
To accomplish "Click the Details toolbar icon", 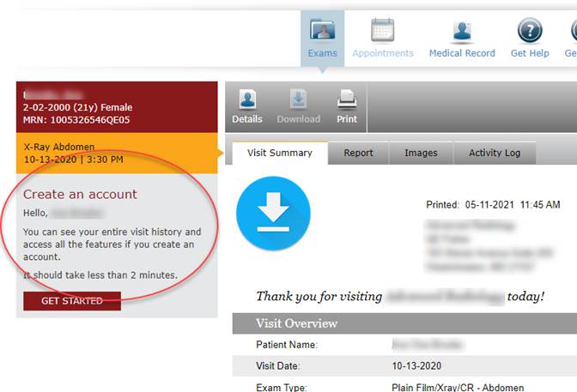I will 247,100.
